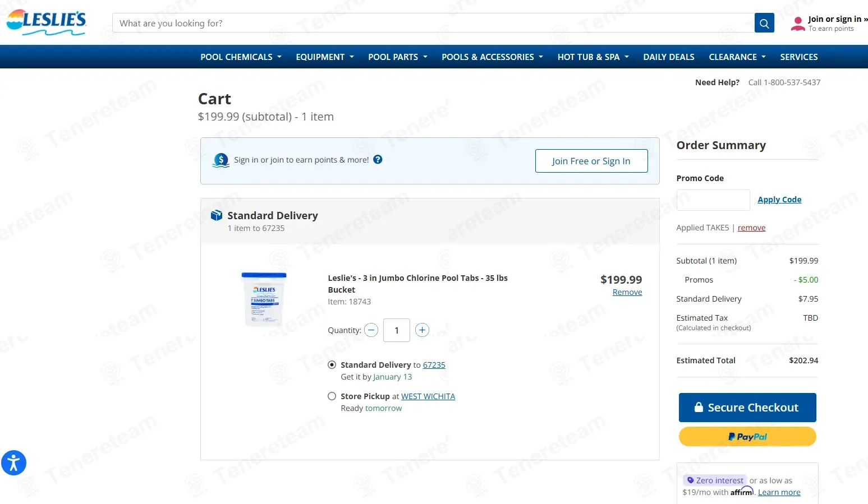Open the accessibility options icon
This screenshot has width=868, height=504.
click(x=13, y=463)
